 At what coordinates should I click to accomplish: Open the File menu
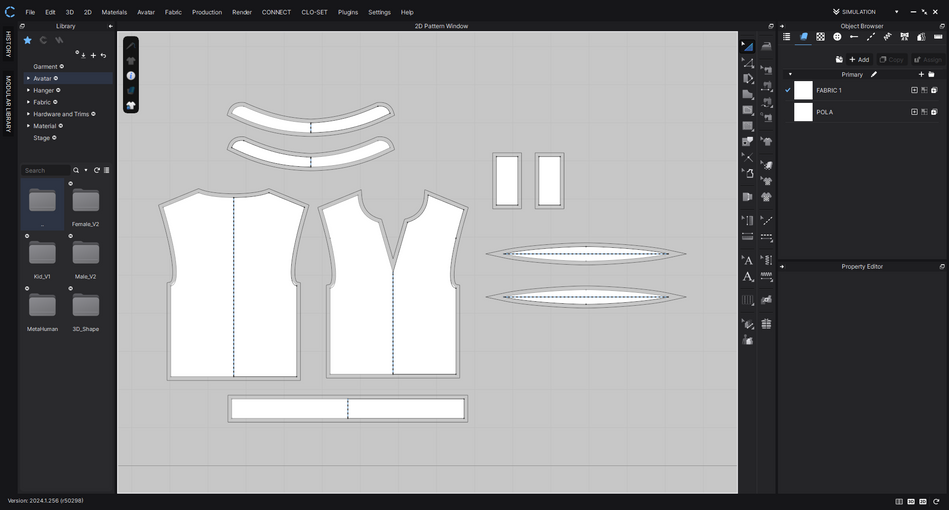click(30, 12)
